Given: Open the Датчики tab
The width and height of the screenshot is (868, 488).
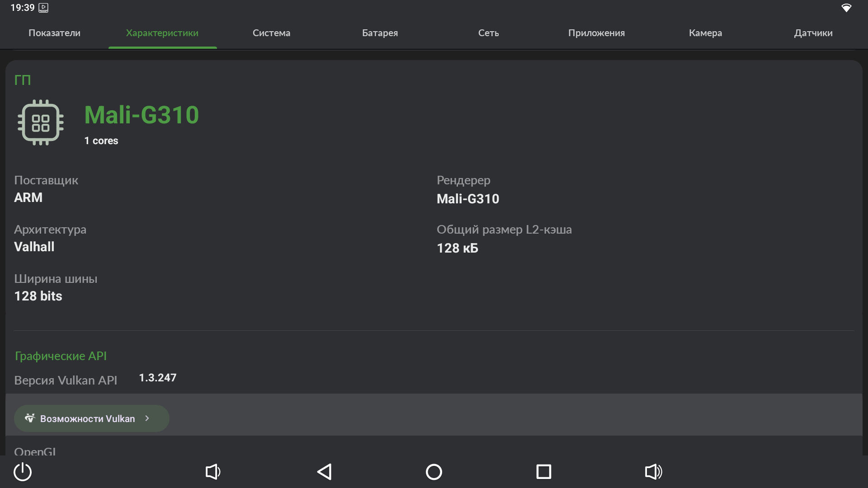Looking at the screenshot, I should [813, 33].
